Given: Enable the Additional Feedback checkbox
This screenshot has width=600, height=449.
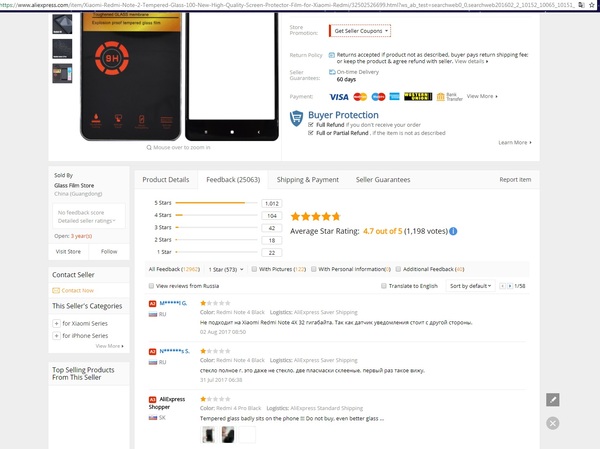Looking at the screenshot, I should pos(398,269).
